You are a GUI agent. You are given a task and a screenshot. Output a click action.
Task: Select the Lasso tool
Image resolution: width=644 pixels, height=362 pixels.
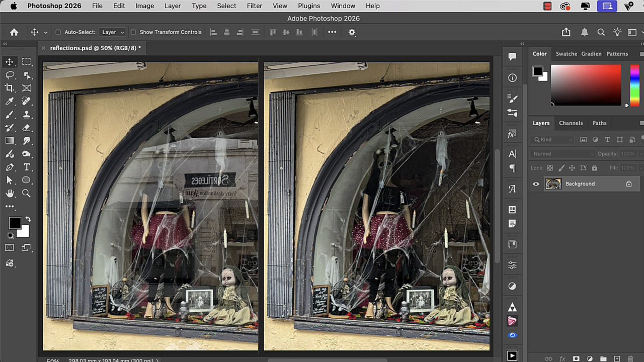click(10, 75)
